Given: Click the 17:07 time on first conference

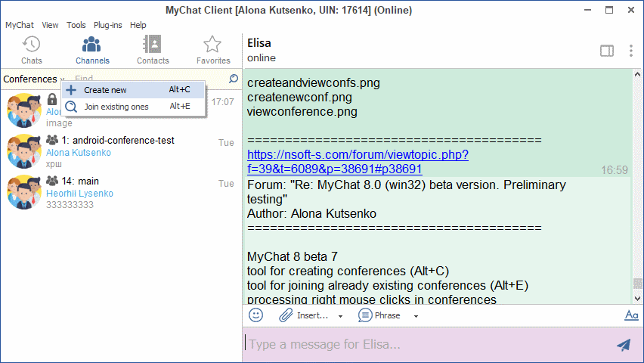Looking at the screenshot, I should (223, 102).
